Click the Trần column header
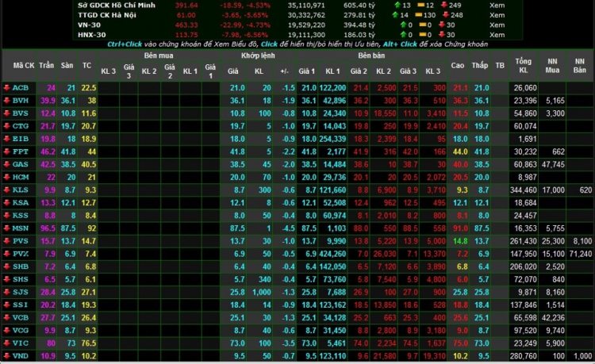 click(x=46, y=65)
